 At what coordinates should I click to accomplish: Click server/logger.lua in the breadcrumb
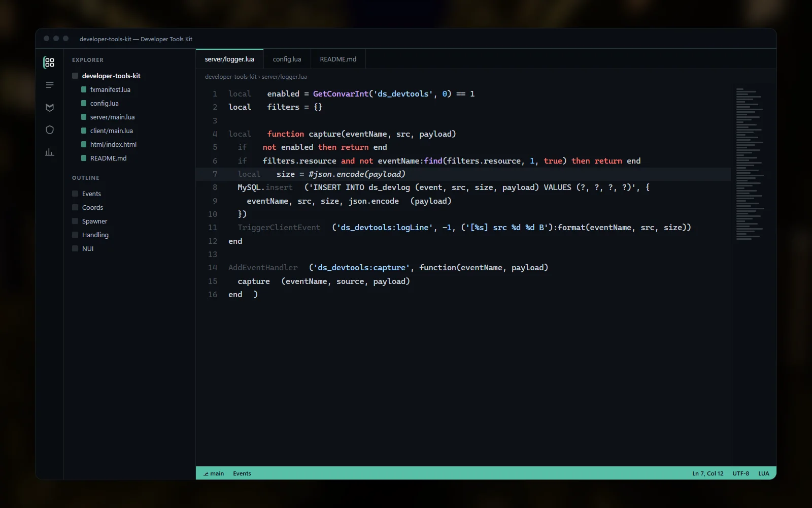(x=284, y=77)
